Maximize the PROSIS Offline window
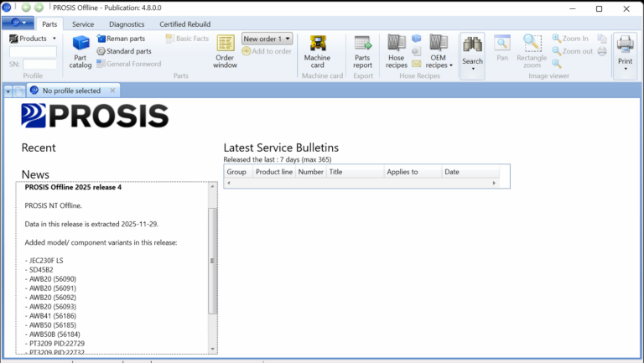Screen dimensions: 644x363 pos(600,8)
